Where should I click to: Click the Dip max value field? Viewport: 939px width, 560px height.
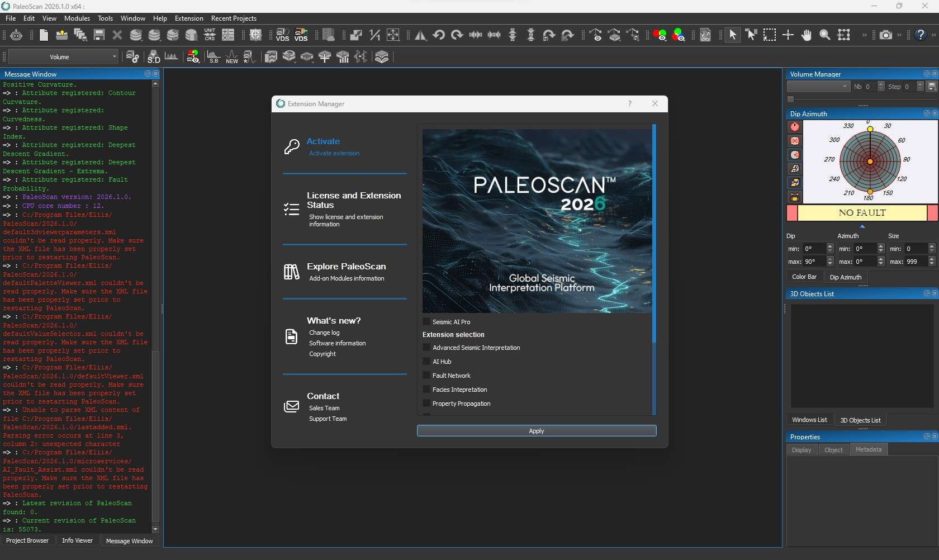coord(813,262)
